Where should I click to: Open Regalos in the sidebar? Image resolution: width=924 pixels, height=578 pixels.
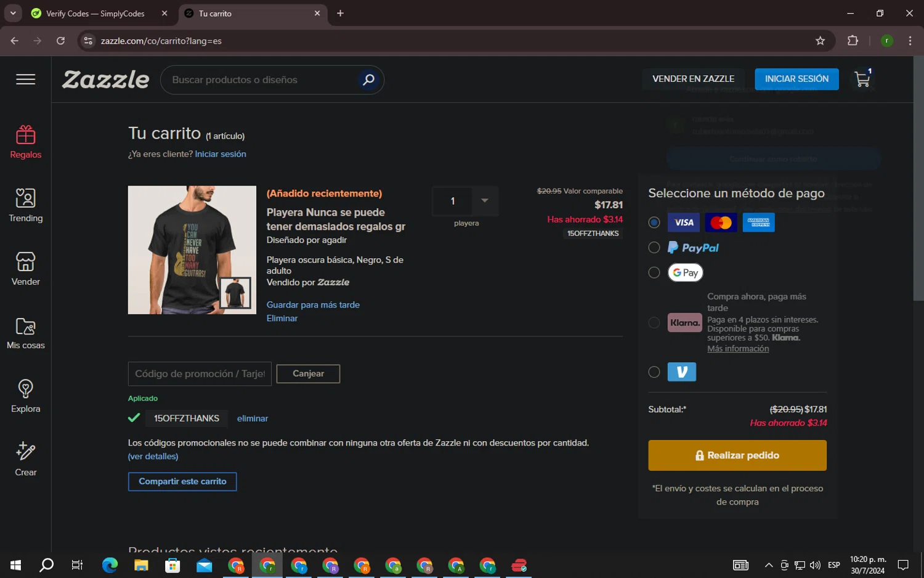[25, 142]
